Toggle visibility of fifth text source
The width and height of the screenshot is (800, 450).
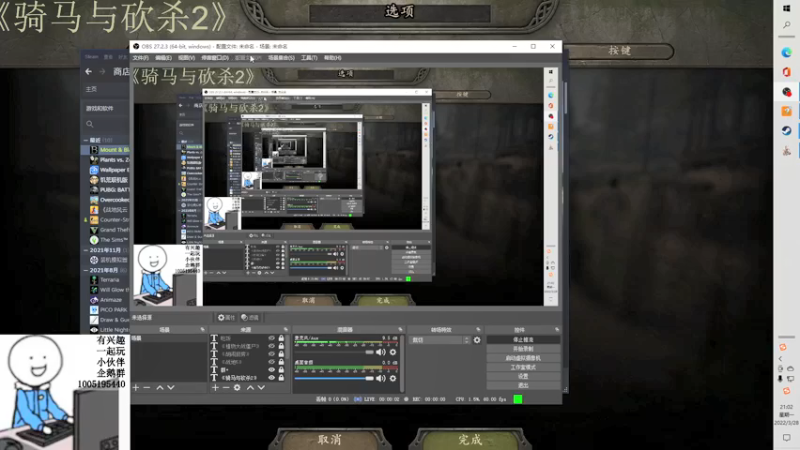(271, 370)
